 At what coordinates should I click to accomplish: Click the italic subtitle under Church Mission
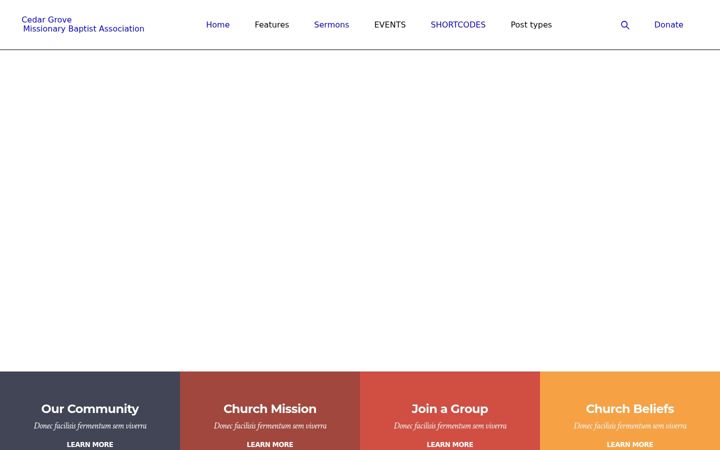[x=270, y=426]
